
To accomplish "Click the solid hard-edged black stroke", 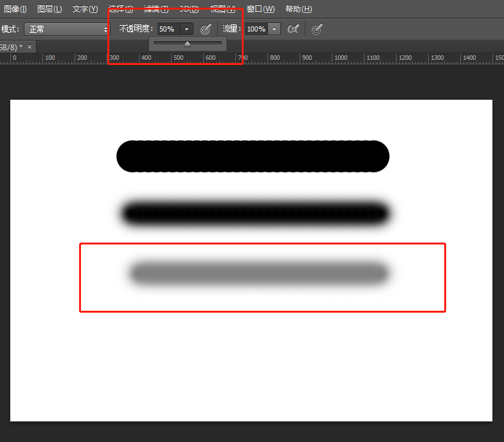I will [x=253, y=156].
